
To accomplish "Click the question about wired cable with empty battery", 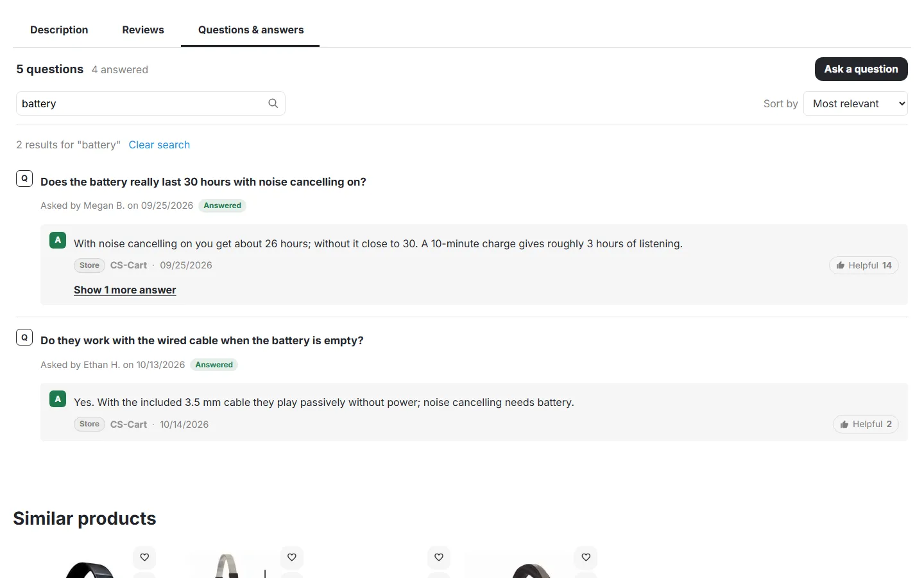I will [202, 340].
